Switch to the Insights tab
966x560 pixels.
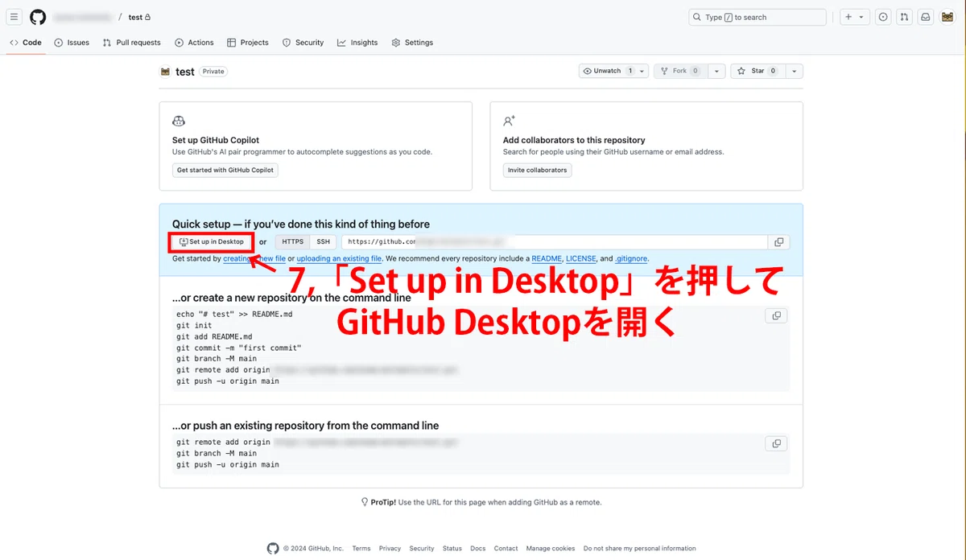click(357, 43)
